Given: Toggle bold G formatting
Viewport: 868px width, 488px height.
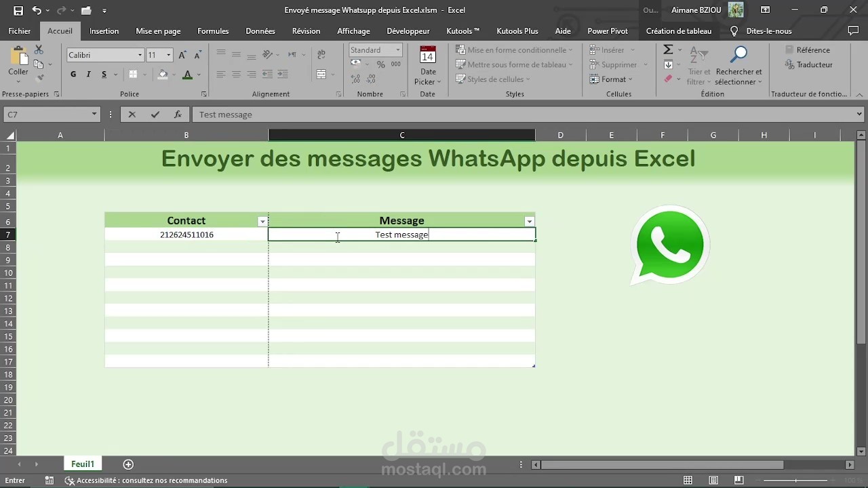Looking at the screenshot, I should [73, 75].
